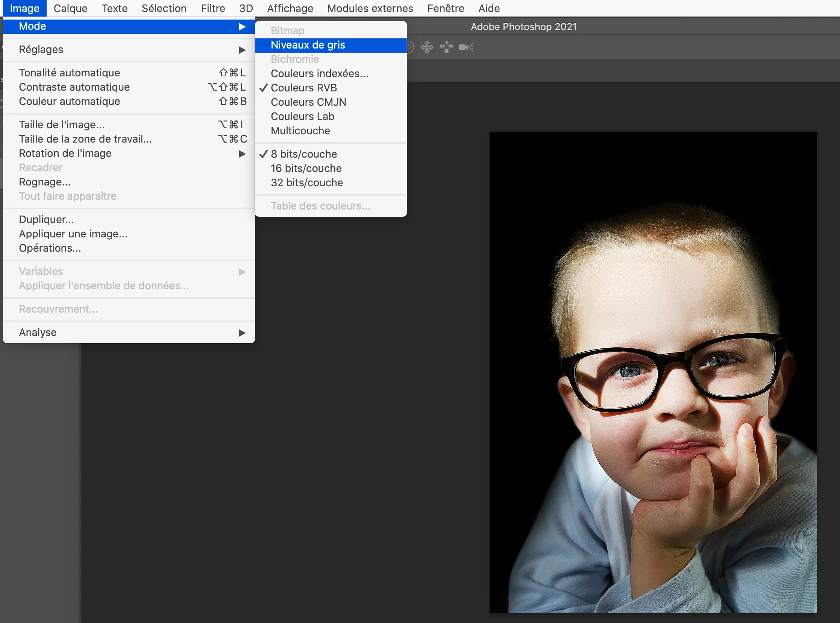Click the 3D slide icon with center circle
The width and height of the screenshot is (840, 623).
tap(447, 47)
